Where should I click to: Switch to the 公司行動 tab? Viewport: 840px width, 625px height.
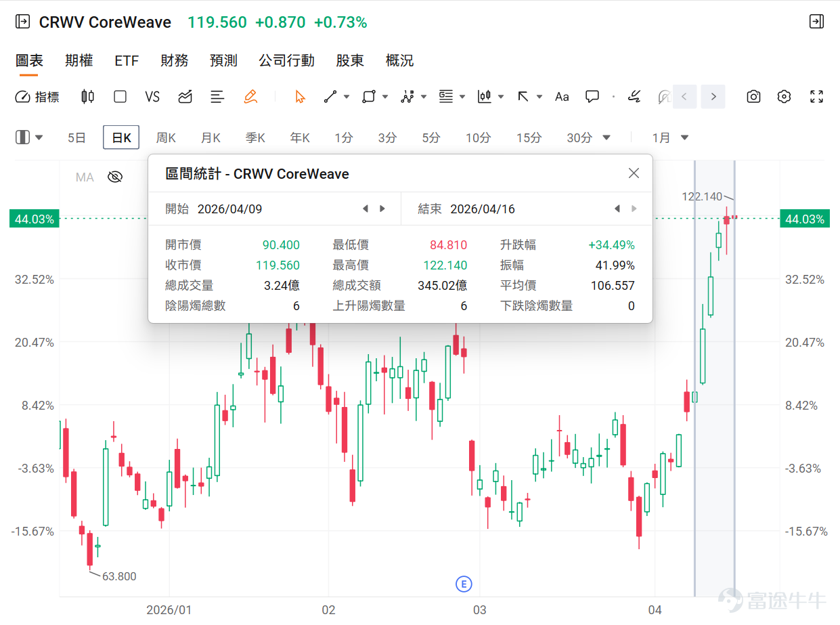pyautogui.click(x=286, y=60)
